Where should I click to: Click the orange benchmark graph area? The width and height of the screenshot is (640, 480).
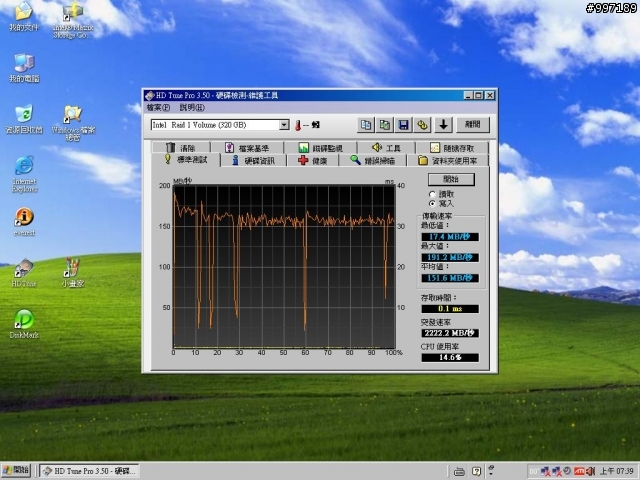(x=284, y=267)
